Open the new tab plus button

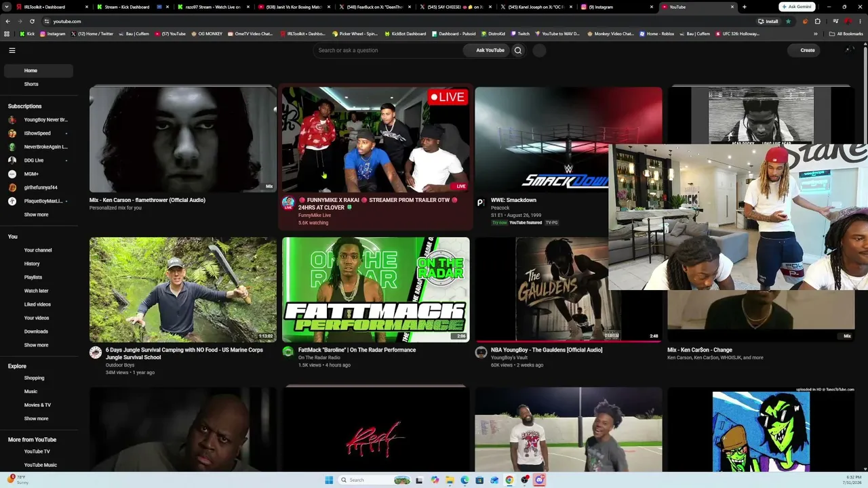(744, 7)
